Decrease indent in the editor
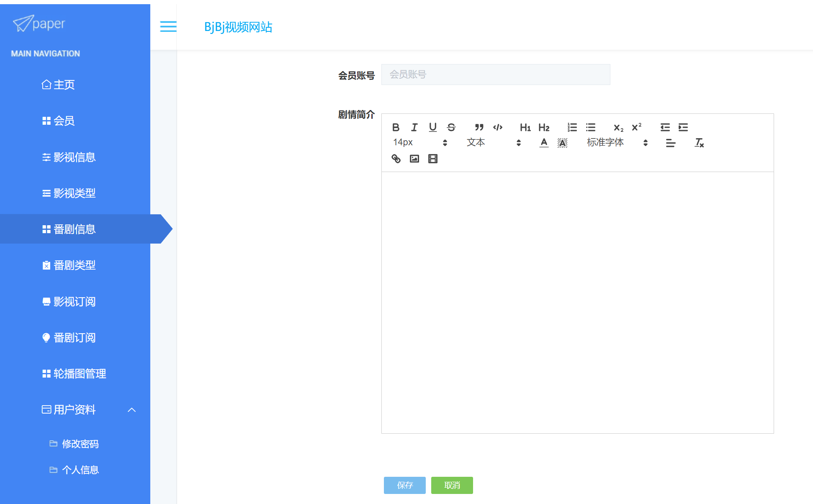The height and width of the screenshot is (504, 813). click(x=665, y=127)
